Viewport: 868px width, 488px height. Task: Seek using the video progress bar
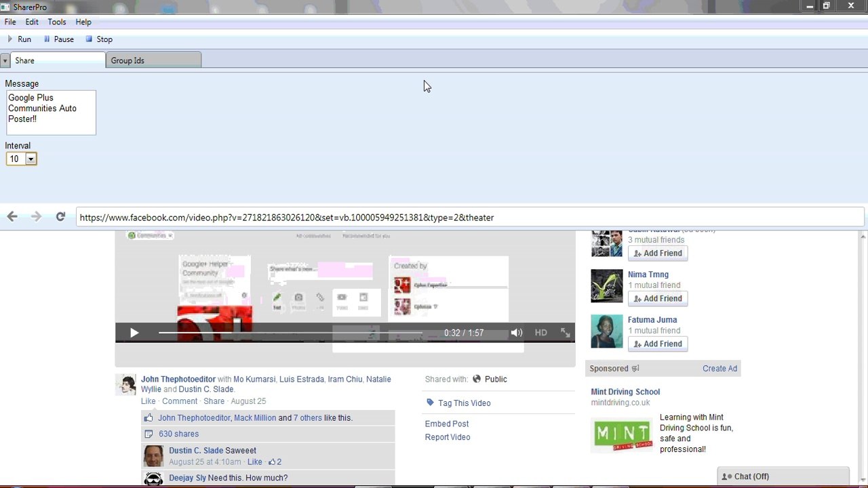(x=290, y=333)
